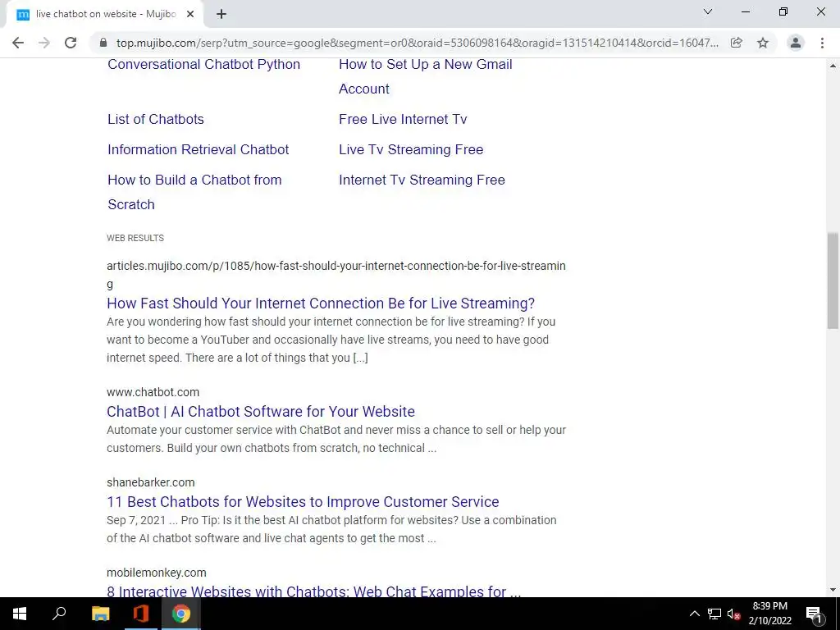Open tab search dropdown arrow
Viewport: 840px width, 630px height.
(708, 11)
